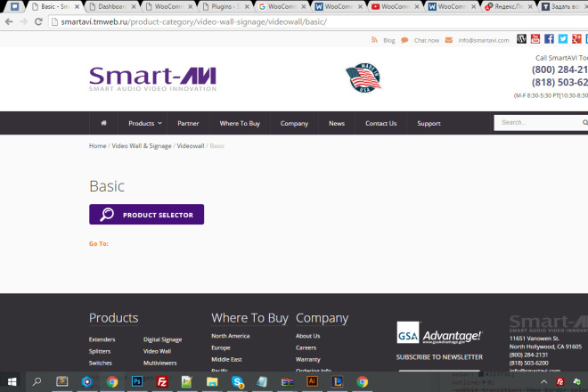Click the Home breadcrumb link
Screen dimensions: 588x392
click(97, 145)
